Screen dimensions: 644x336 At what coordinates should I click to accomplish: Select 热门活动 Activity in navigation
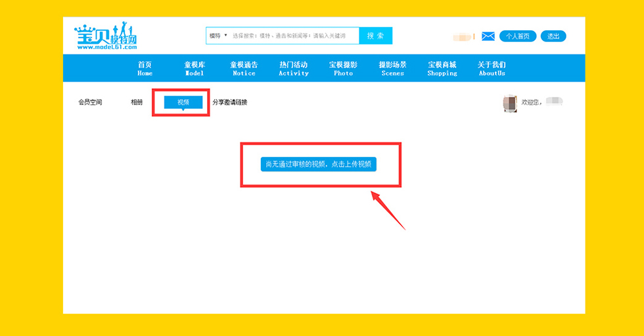(x=293, y=68)
